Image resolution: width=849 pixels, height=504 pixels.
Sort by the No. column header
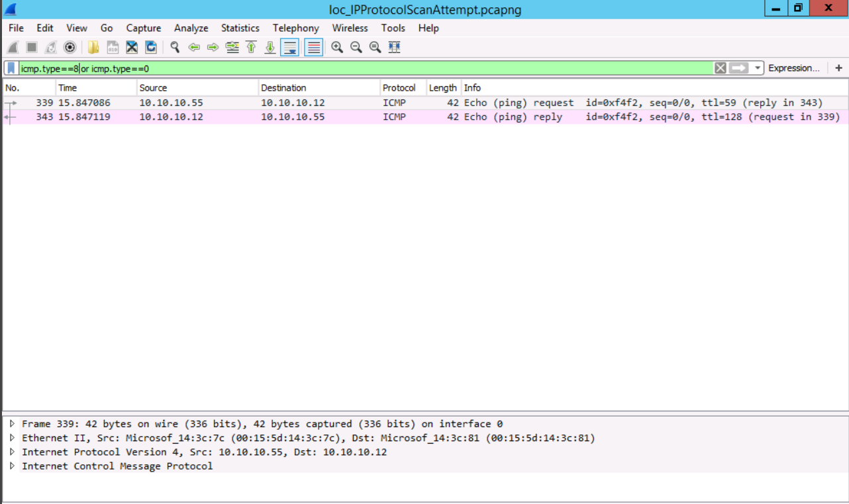(x=29, y=87)
